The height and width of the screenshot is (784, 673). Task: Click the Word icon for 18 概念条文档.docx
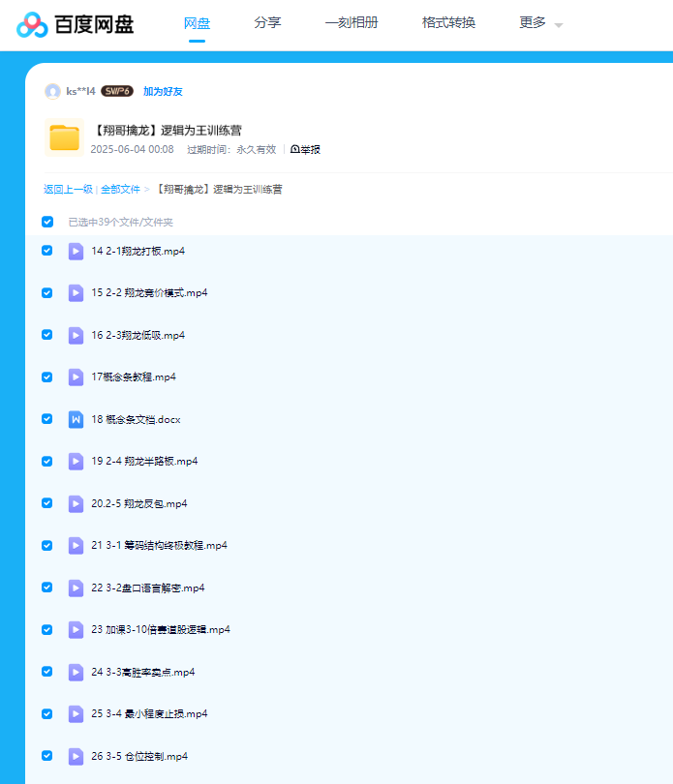pyautogui.click(x=76, y=419)
